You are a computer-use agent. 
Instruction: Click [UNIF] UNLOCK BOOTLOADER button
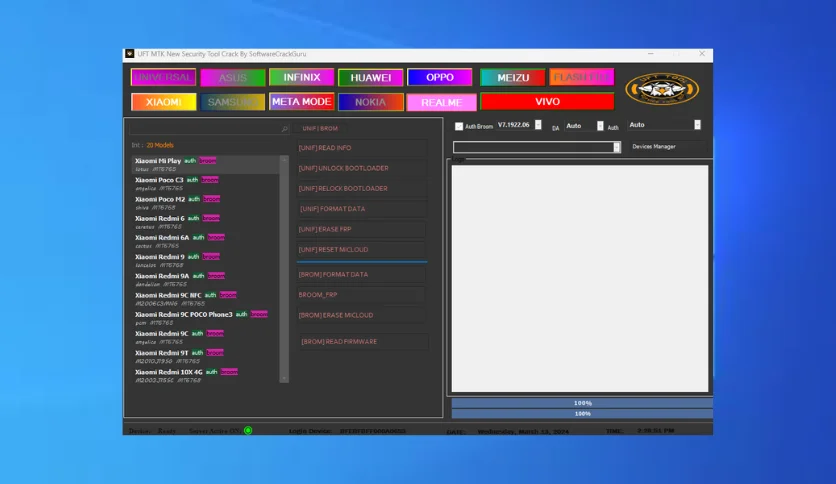(x=362, y=168)
